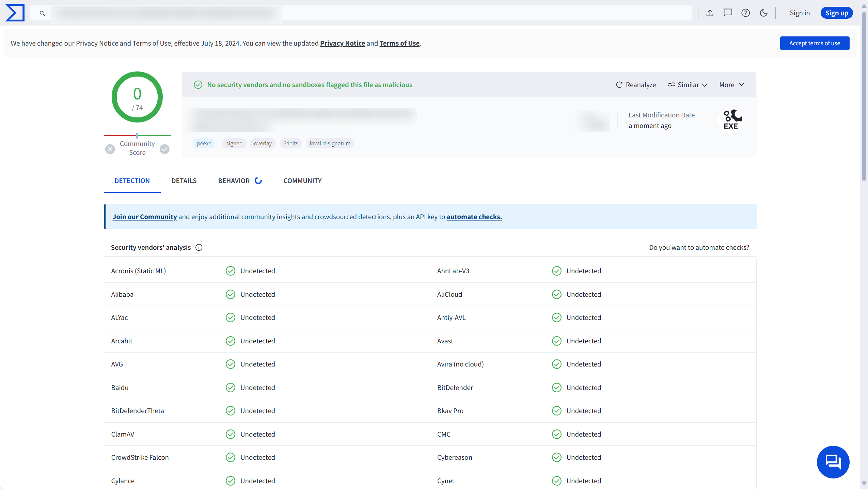Click the AVG undetected check icon

click(231, 364)
